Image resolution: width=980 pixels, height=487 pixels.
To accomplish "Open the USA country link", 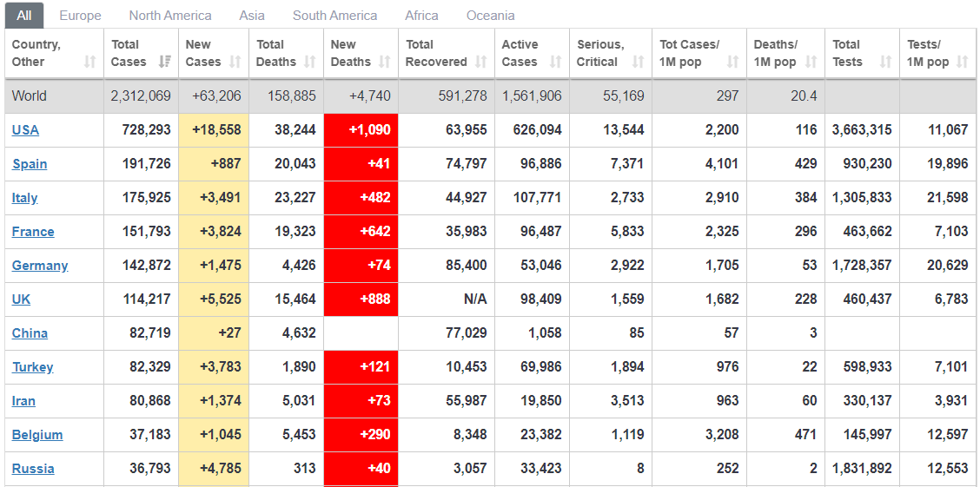I will point(25,130).
